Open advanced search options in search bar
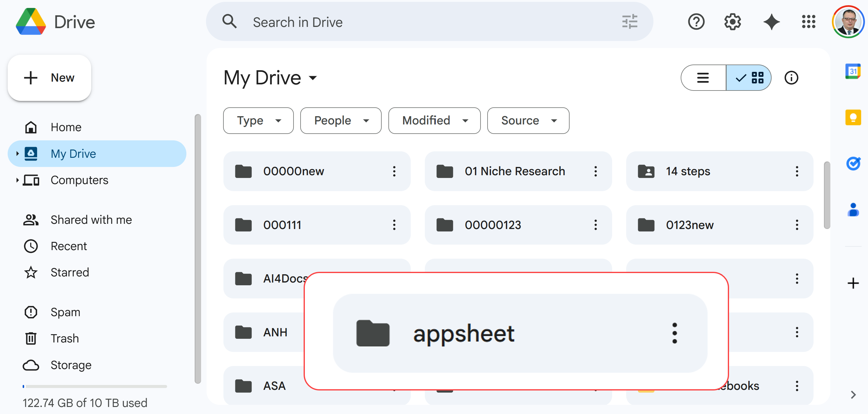 tap(630, 21)
